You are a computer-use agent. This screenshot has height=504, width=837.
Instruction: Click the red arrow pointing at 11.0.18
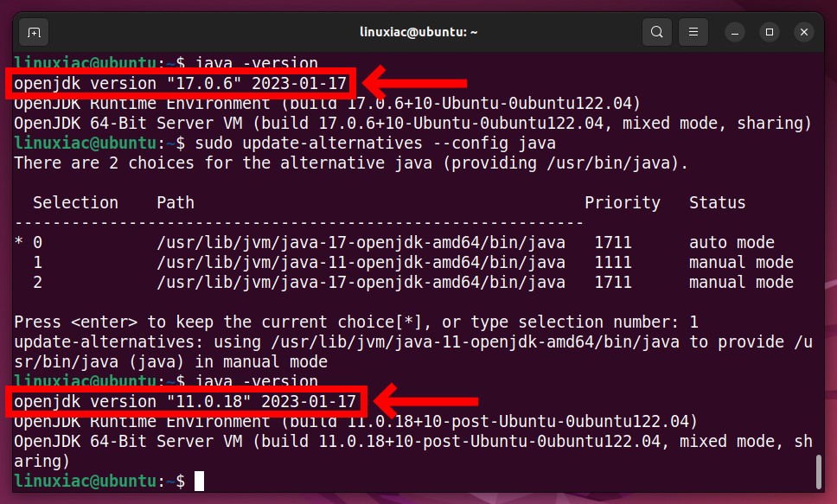[x=426, y=400]
